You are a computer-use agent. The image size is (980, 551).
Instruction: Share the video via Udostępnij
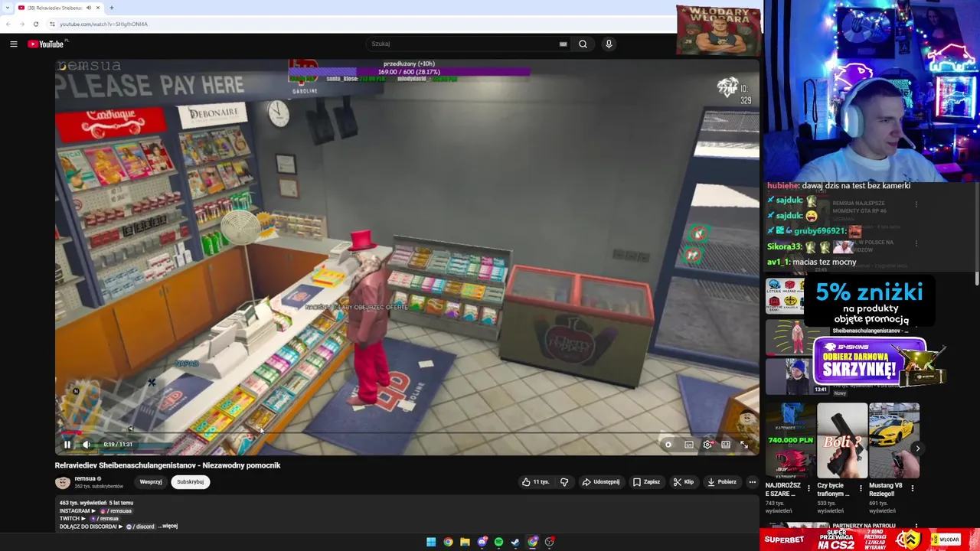601,482
